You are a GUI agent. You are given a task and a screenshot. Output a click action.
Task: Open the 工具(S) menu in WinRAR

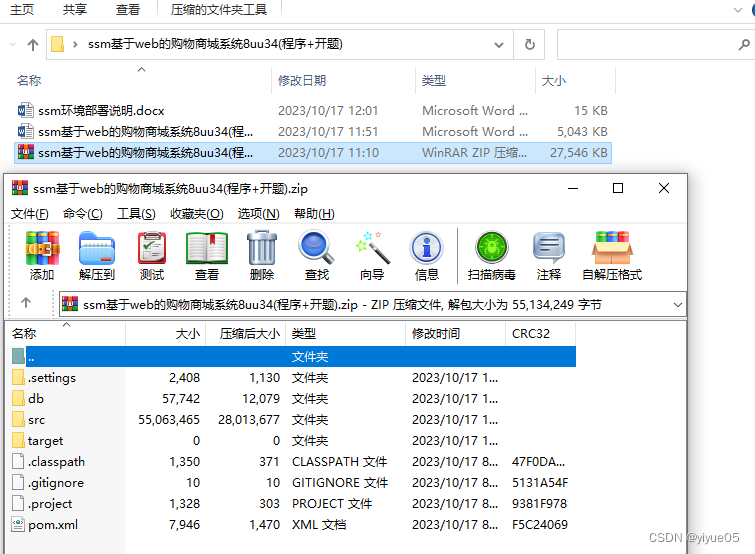point(136,214)
